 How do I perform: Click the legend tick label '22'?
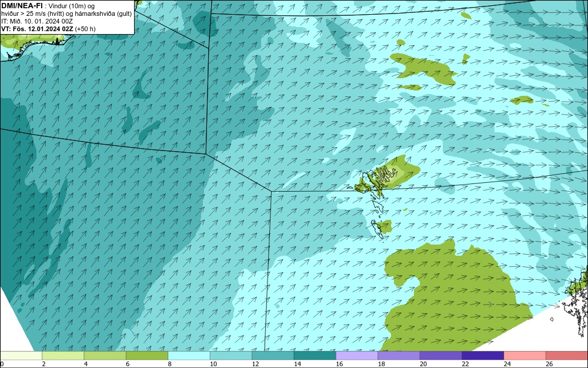[x=465, y=364]
